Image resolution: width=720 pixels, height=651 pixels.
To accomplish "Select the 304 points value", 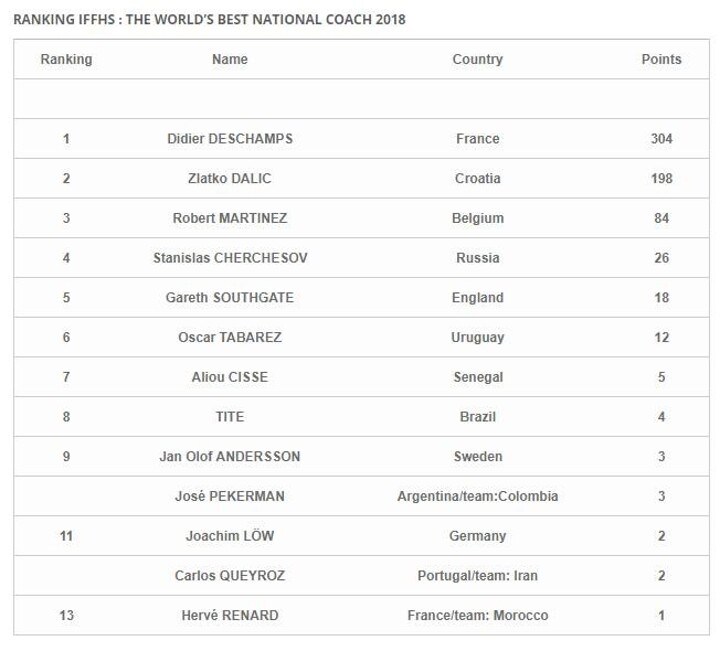I will pos(661,139).
